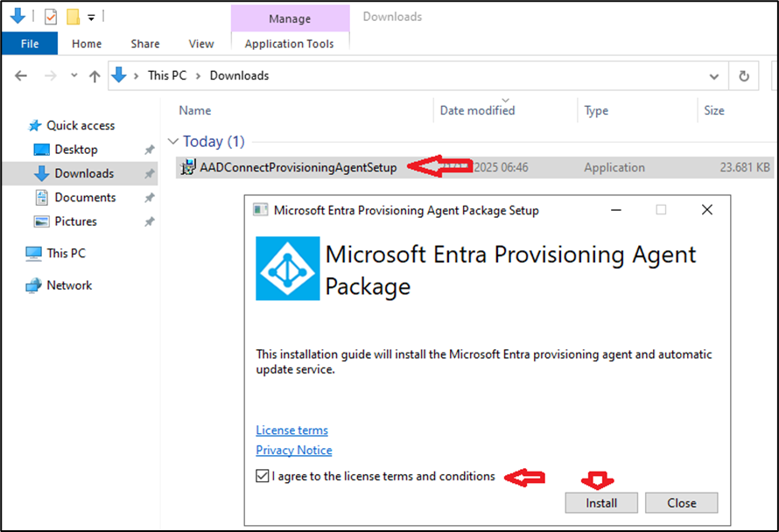Open the Privacy Notice link
Screen dimensions: 779x532
coord(293,451)
